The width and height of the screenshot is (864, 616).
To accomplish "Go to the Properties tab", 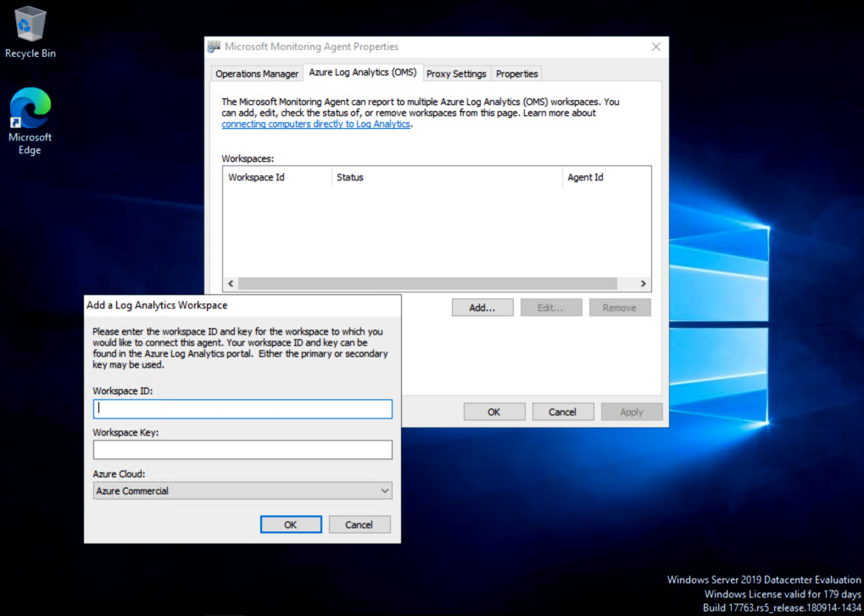I will (x=517, y=74).
